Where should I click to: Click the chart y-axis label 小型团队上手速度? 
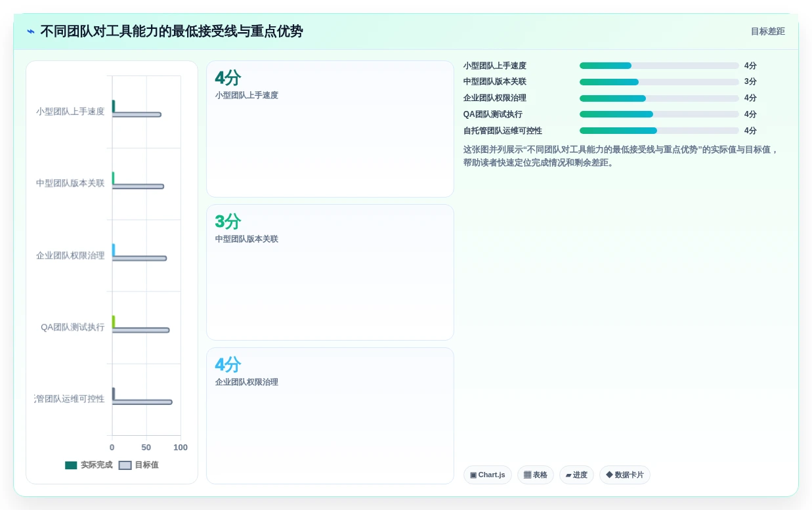click(70, 112)
